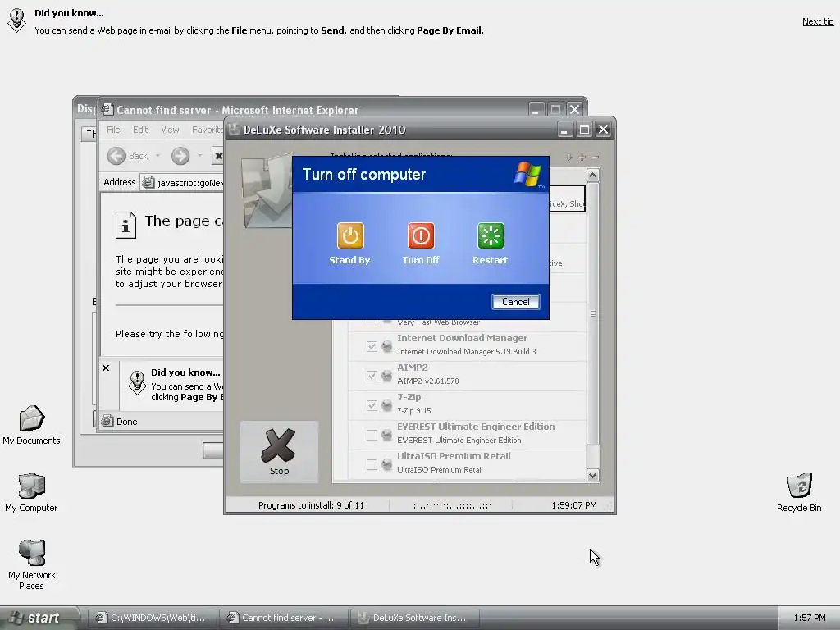The height and width of the screenshot is (630, 840).
Task: Check UltraISO Premium Retail checkbox
Action: (x=372, y=464)
